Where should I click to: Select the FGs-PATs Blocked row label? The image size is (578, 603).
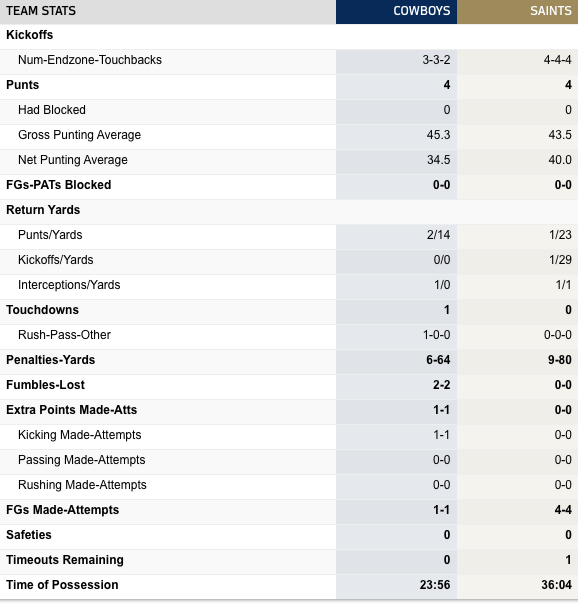(58, 185)
